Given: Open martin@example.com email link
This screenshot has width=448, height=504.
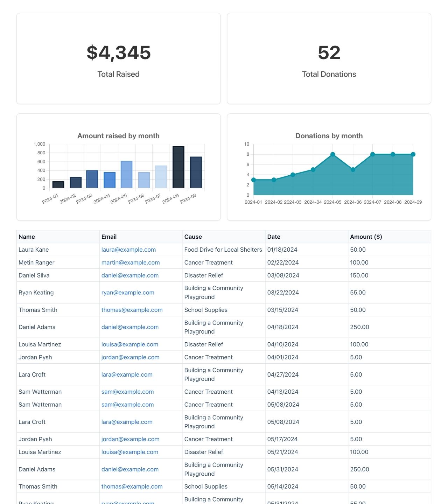Looking at the screenshot, I should pos(130,262).
